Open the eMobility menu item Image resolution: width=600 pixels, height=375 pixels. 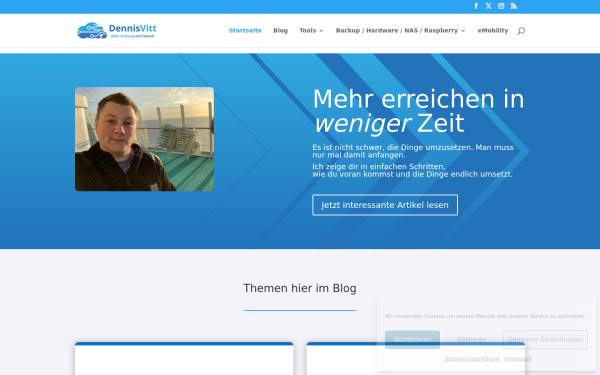pyautogui.click(x=493, y=30)
